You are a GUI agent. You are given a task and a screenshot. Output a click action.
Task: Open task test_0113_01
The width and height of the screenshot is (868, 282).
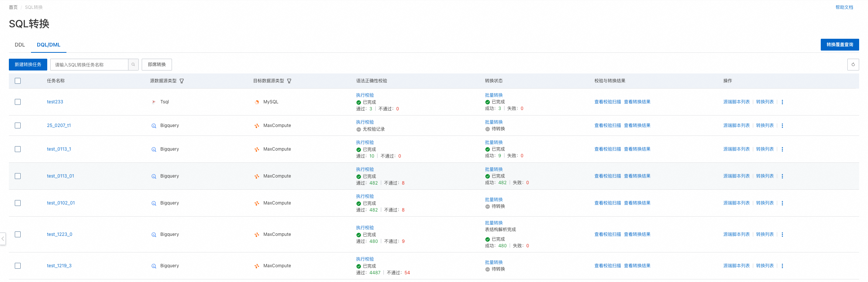61,176
